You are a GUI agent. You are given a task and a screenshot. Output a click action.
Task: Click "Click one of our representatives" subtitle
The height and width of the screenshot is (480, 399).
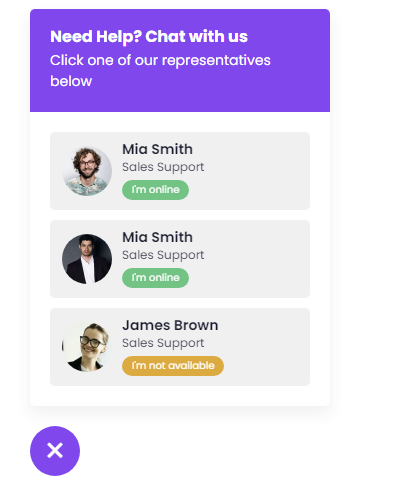coord(160,61)
